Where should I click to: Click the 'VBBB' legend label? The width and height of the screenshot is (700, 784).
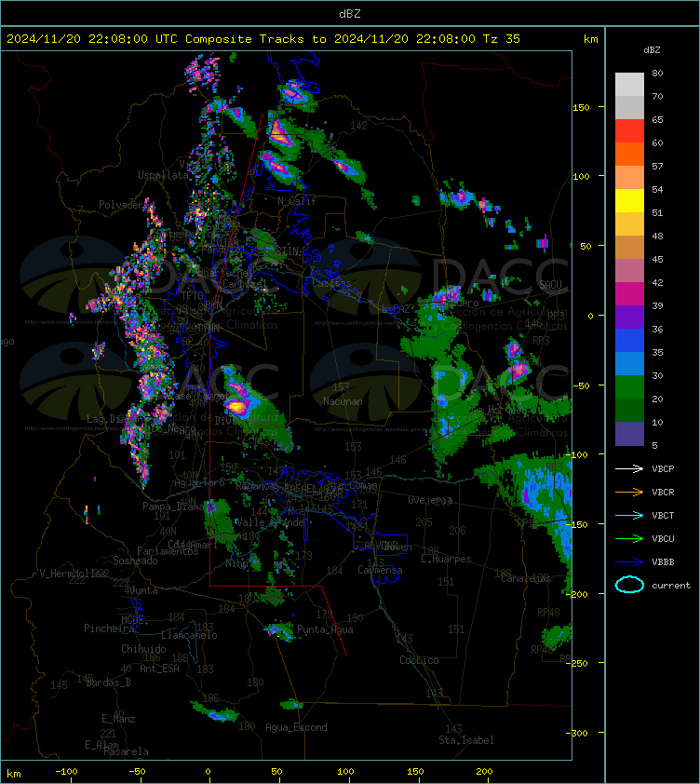(x=663, y=562)
